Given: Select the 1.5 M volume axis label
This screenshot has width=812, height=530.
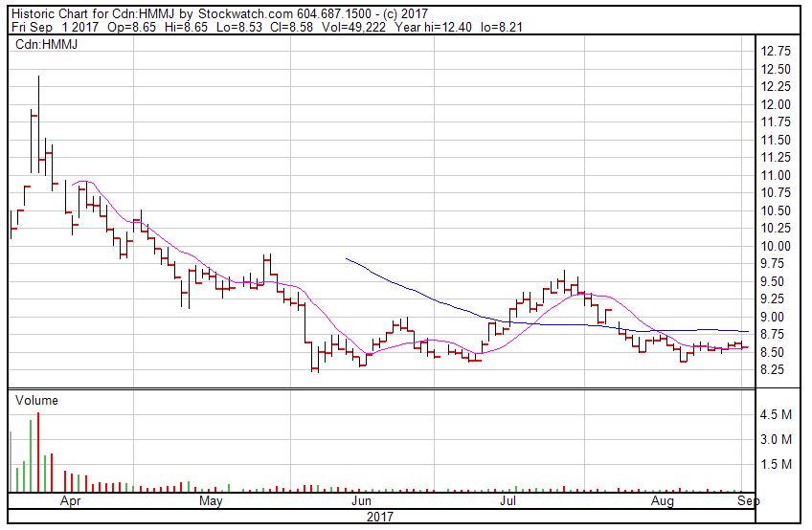Looking at the screenshot, I should tap(775, 465).
